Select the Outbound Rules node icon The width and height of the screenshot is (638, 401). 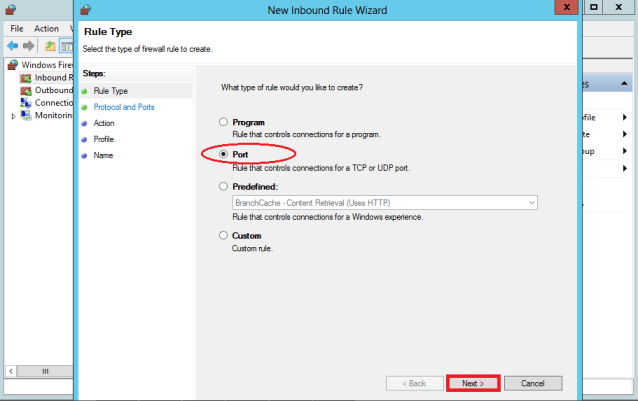tap(27, 90)
